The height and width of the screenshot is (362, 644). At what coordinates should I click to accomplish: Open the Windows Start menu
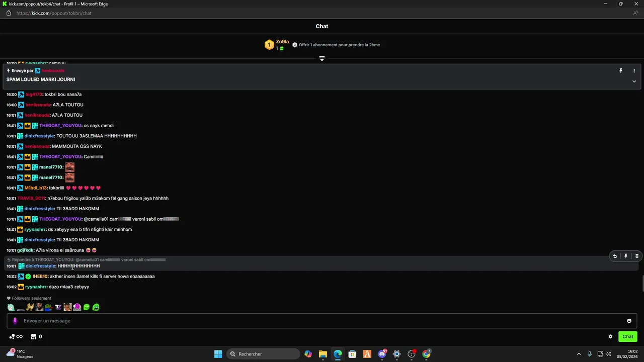(218, 354)
